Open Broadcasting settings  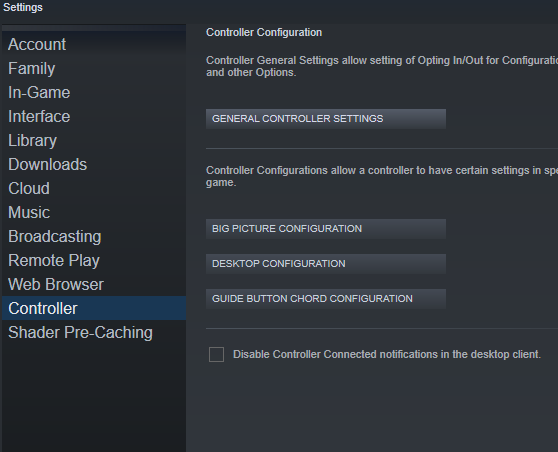[94, 236]
